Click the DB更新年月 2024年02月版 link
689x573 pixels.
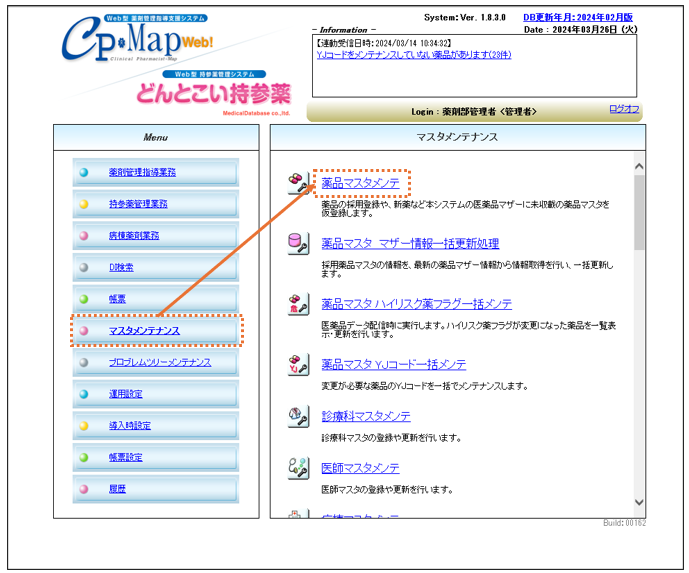578,17
